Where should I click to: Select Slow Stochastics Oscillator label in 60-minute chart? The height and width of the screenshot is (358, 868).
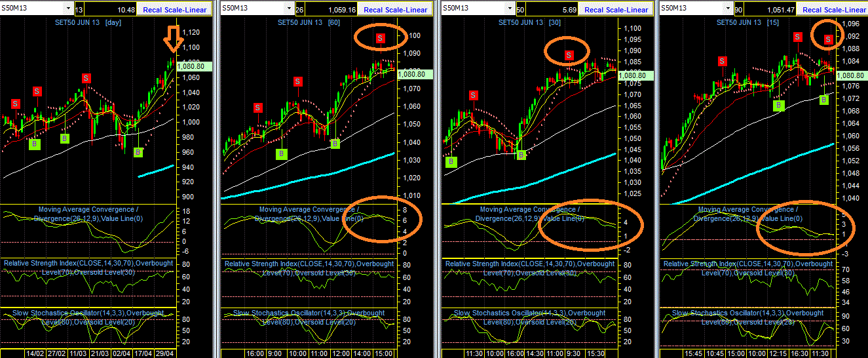[309, 317]
